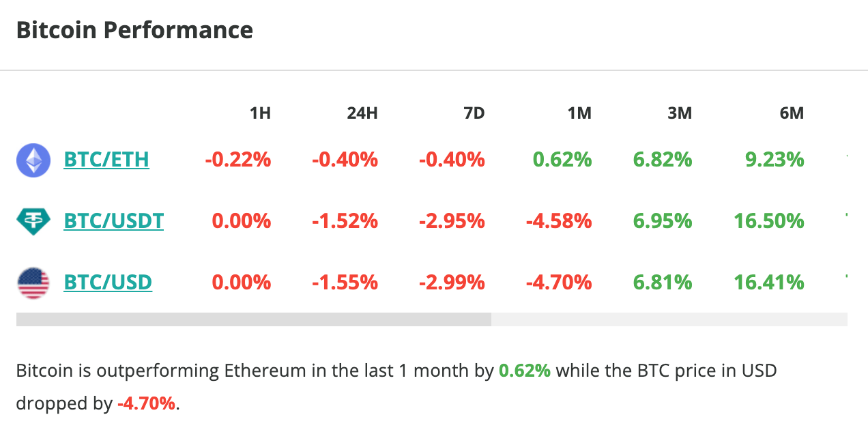Click the BTC/ETH 6M value 9.23%
868x430 pixels.
pos(775,160)
